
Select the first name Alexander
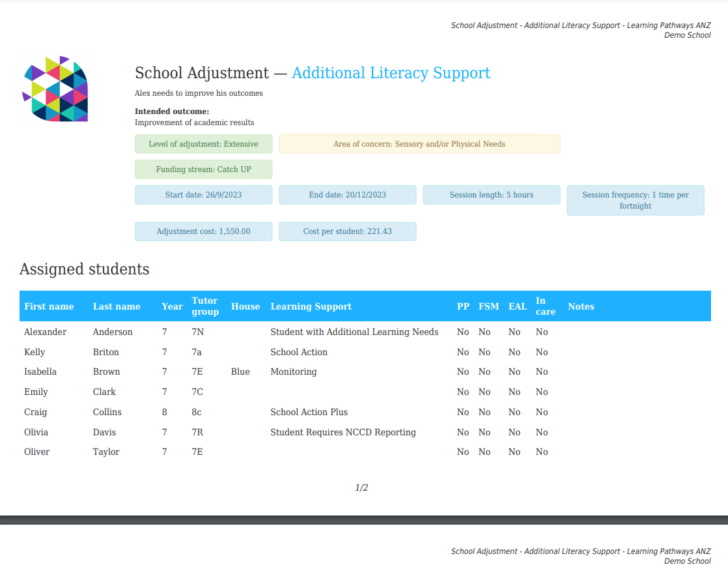tap(46, 332)
